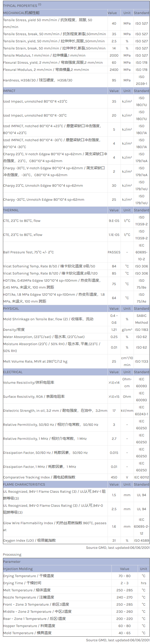Select the MECHANICAL section header
Screen dimensions: 150x644
tap(76, 13)
